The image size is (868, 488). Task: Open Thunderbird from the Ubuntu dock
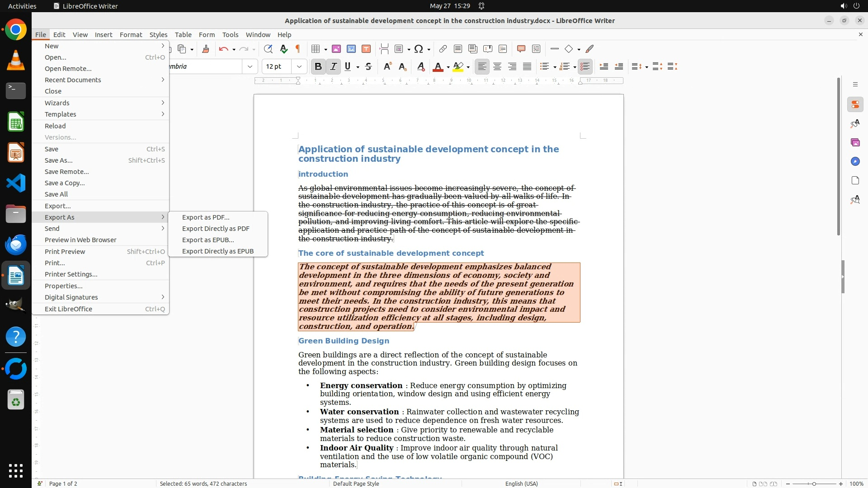(x=16, y=244)
